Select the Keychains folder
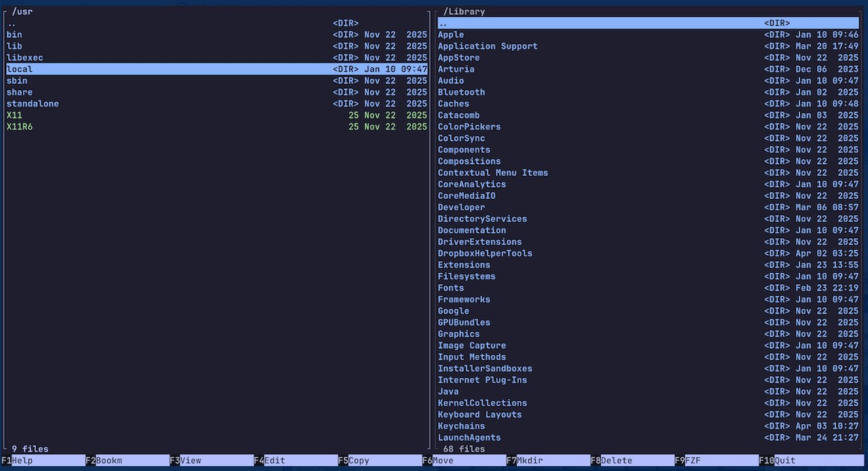Screen dimensions: 868x471 (x=648, y=427)
